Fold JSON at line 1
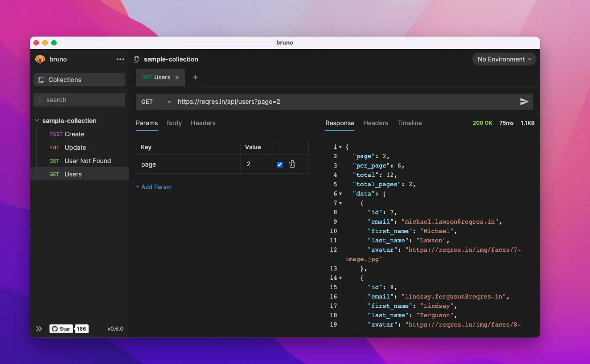 point(340,147)
